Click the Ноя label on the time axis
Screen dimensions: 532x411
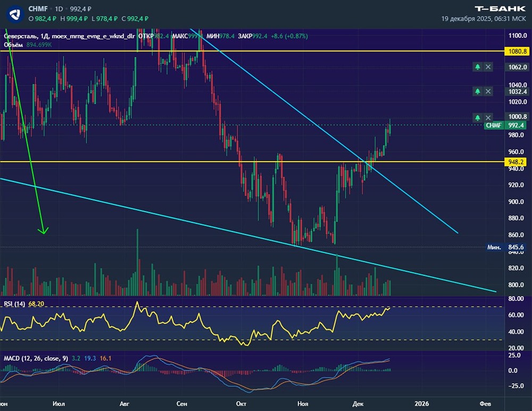click(303, 404)
